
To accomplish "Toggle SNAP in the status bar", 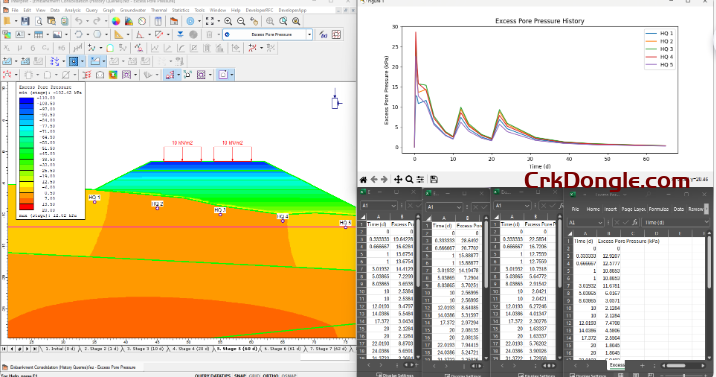I will [240, 375].
